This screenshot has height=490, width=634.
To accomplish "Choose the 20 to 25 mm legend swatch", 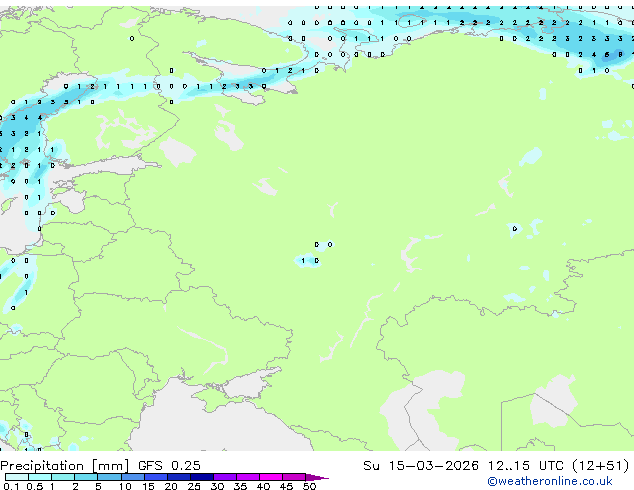I will (x=179, y=477).
